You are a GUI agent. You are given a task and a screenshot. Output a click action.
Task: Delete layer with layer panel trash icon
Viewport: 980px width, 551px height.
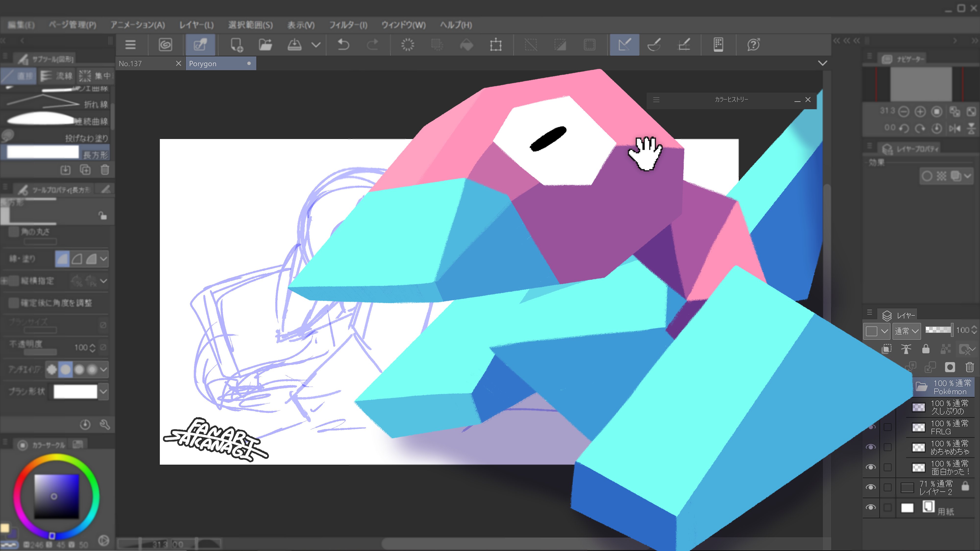tap(969, 367)
